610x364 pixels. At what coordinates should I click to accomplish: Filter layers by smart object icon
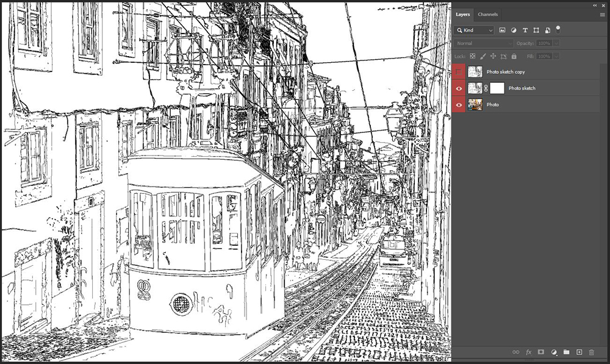(547, 30)
